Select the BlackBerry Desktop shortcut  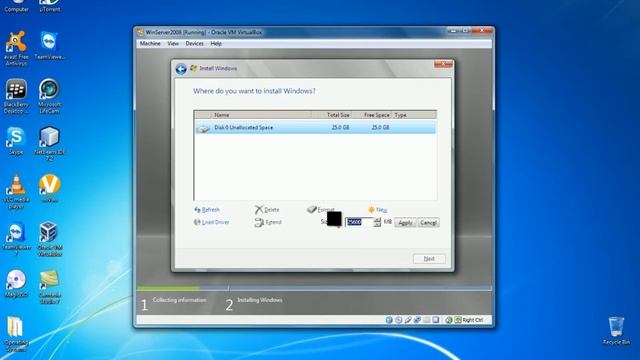16,96
